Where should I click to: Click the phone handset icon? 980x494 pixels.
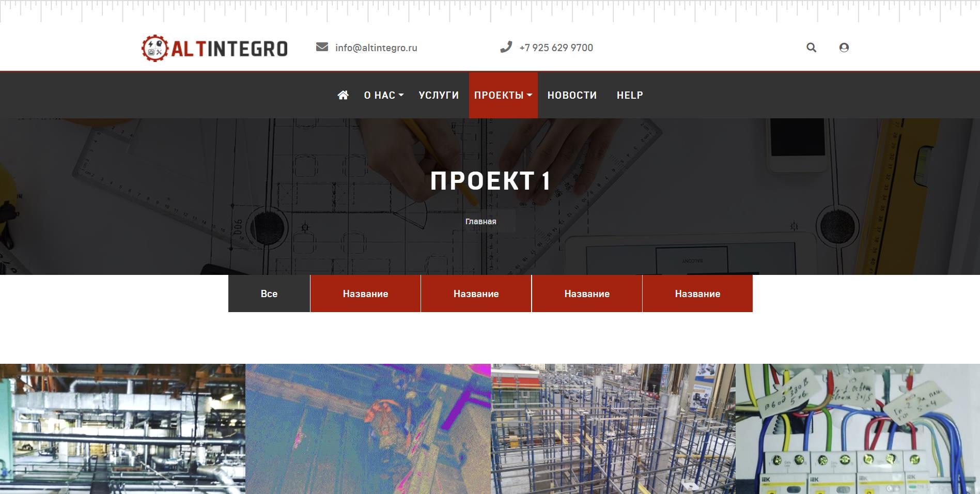click(506, 47)
